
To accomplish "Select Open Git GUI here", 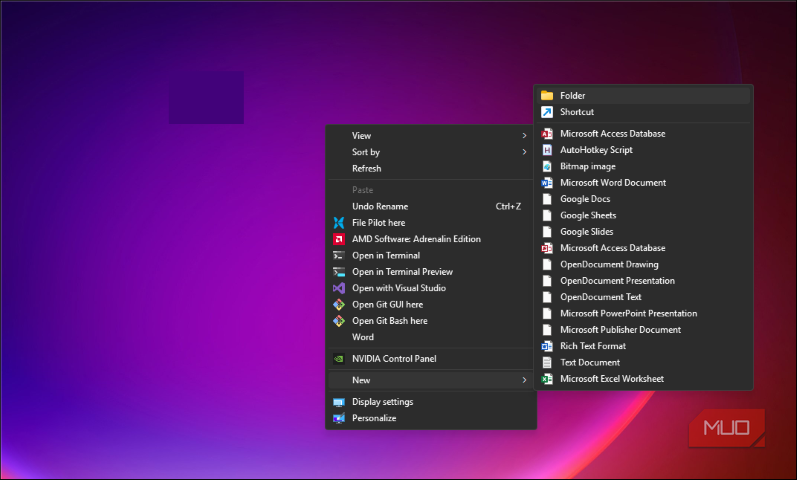I will 431,305.
